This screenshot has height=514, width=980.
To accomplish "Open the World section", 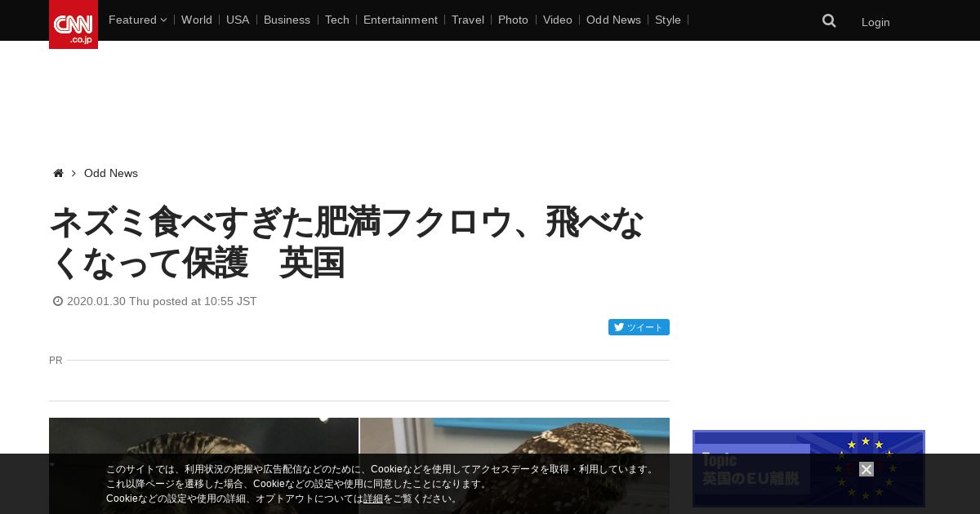I will click(197, 20).
